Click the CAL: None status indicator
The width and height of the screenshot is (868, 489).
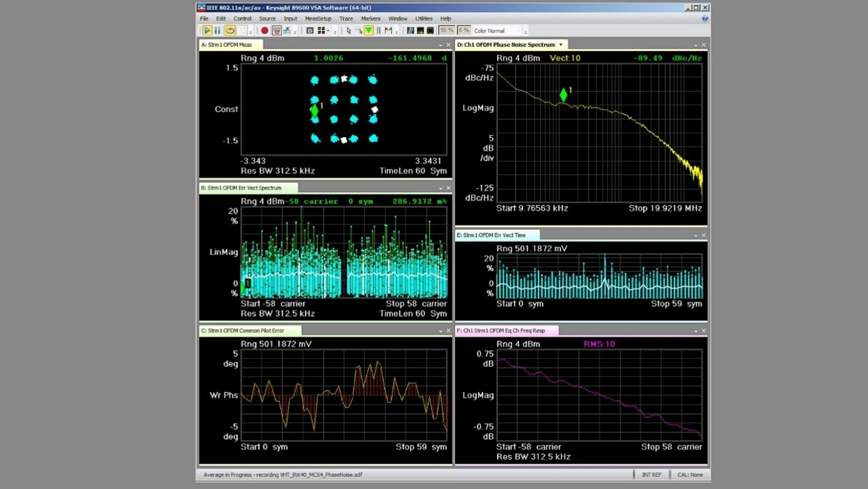690,475
